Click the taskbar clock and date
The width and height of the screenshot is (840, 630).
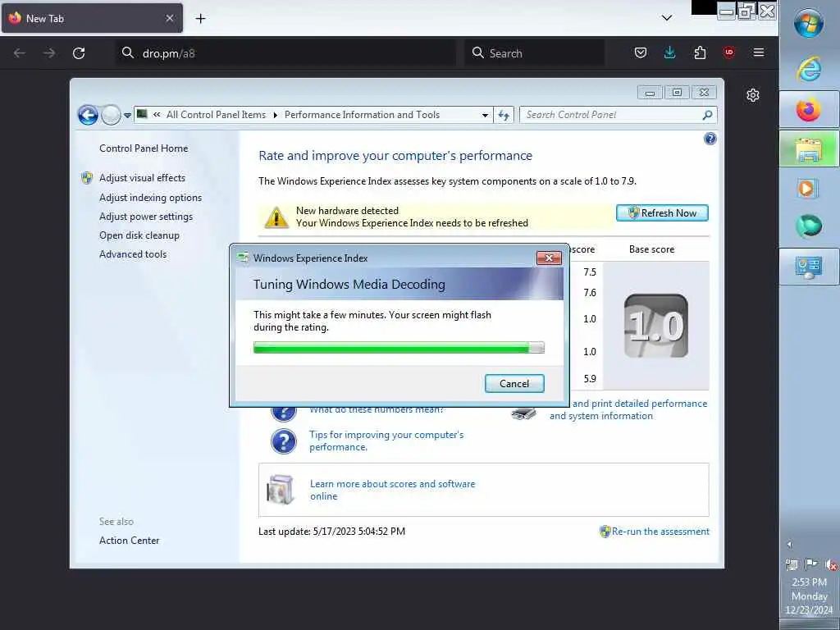[809, 596]
